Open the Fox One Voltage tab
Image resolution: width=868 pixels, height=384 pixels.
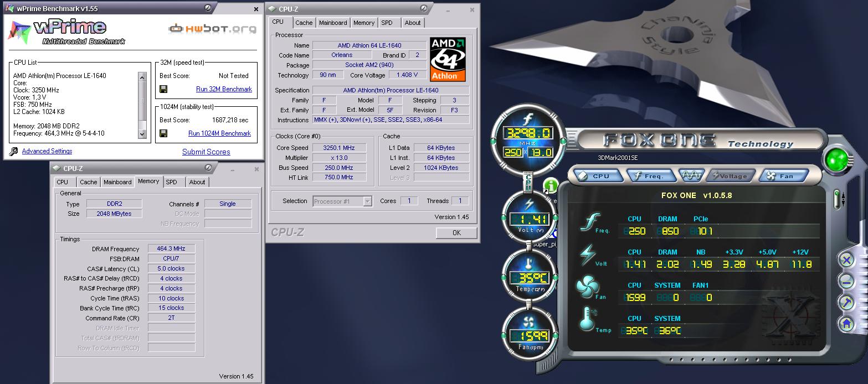[731, 176]
